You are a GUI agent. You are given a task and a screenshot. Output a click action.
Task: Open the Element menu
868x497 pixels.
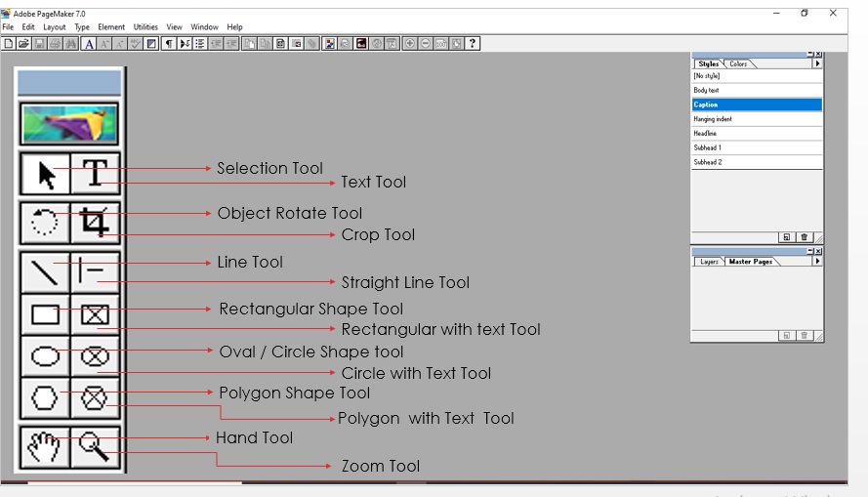point(111,26)
